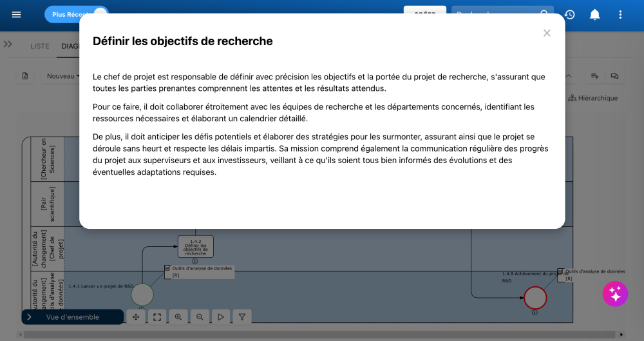Image resolution: width=644 pixels, height=341 pixels.
Task: Expand the sidebar with double chevron
Action: pyautogui.click(x=8, y=44)
